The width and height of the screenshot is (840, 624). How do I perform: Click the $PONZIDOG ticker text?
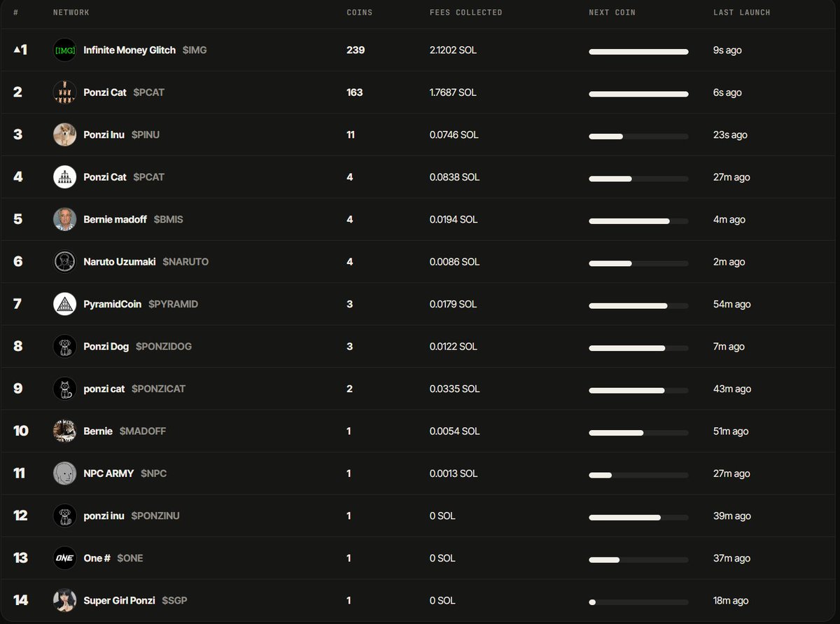pos(164,347)
